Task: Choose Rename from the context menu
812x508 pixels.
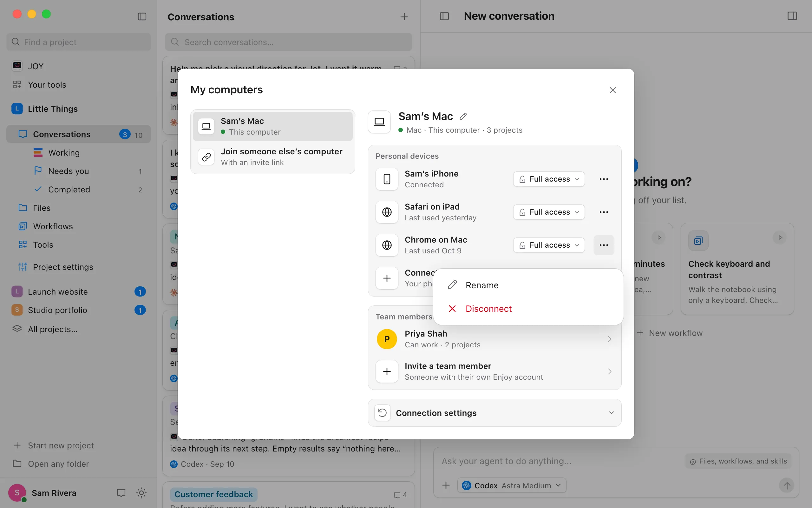Action: tap(528, 285)
